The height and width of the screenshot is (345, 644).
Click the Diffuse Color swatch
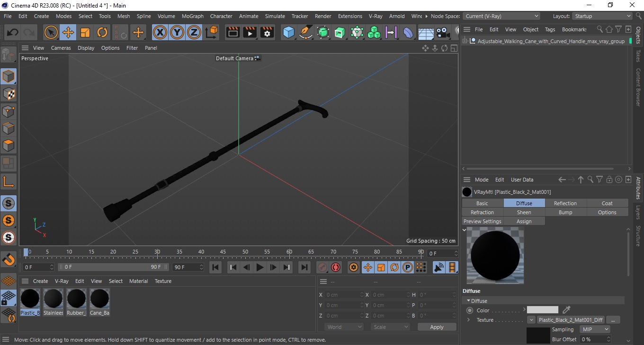pyautogui.click(x=543, y=310)
